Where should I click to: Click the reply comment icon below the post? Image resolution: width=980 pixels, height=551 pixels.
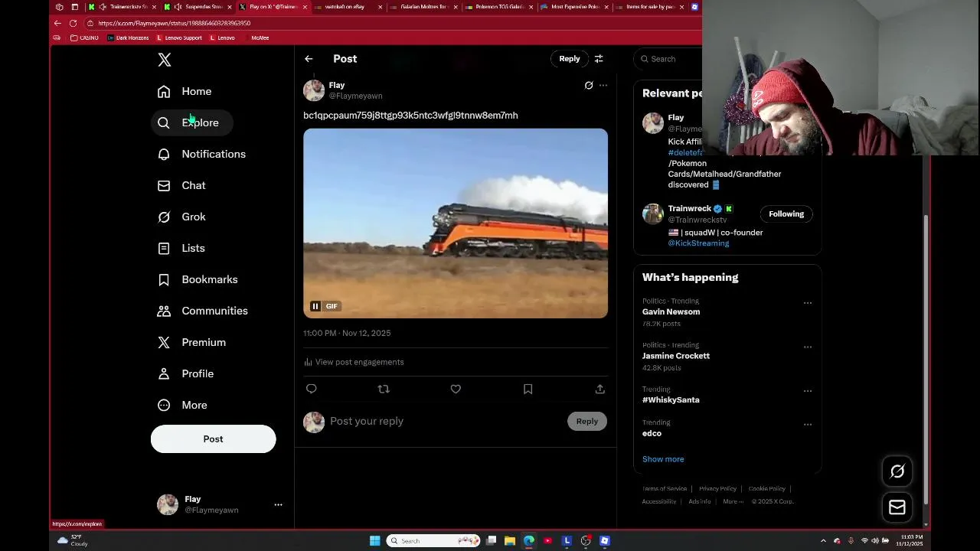pos(311,389)
